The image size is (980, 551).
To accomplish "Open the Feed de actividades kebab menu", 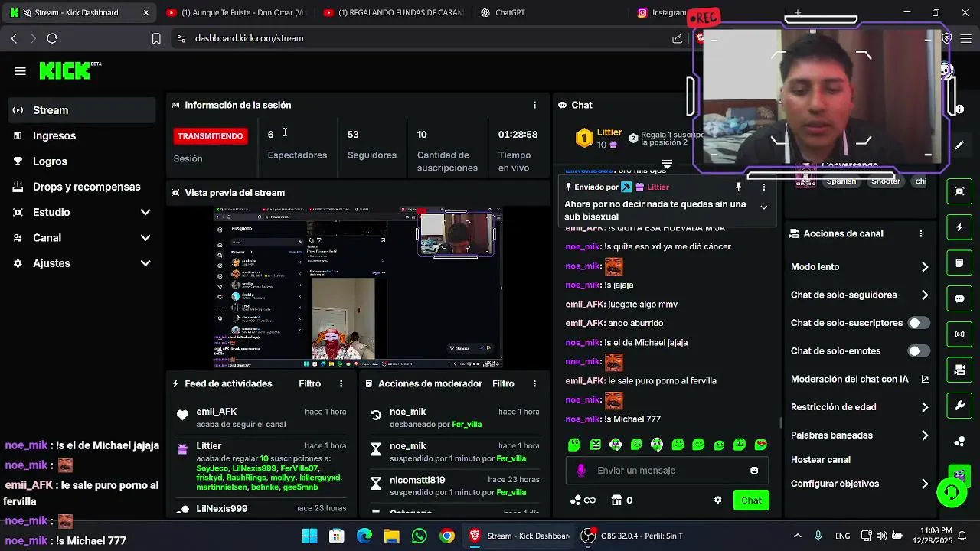I will (341, 383).
